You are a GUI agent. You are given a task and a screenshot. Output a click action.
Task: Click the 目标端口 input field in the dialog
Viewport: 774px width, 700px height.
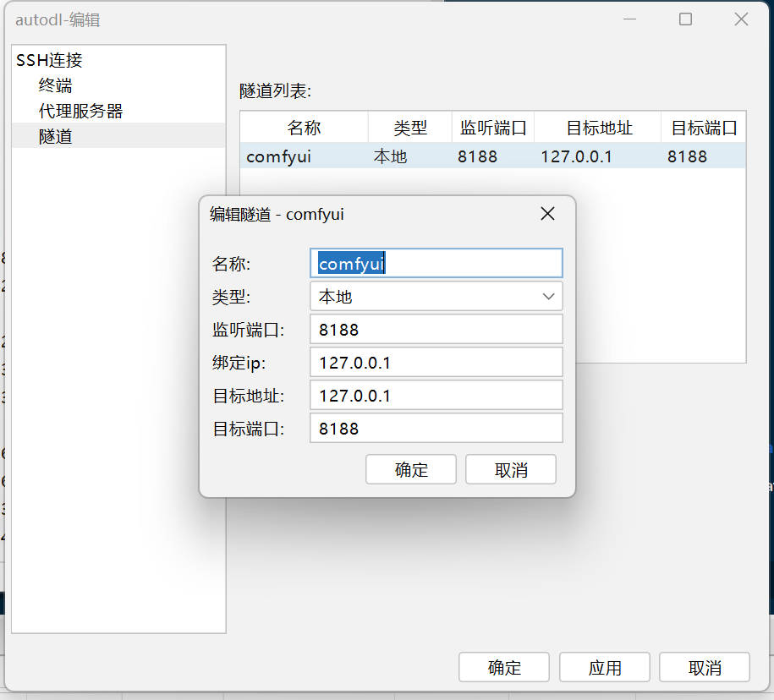tap(436, 429)
